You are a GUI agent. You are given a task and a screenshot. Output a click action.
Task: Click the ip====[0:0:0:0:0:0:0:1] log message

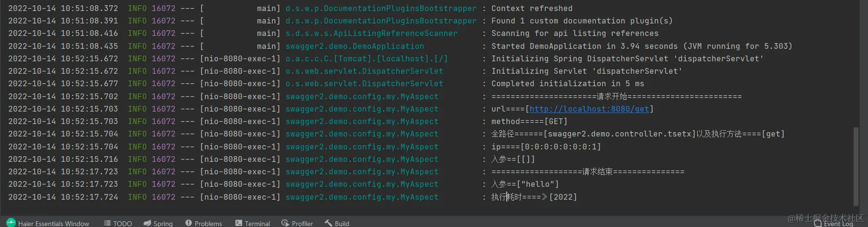point(546,147)
